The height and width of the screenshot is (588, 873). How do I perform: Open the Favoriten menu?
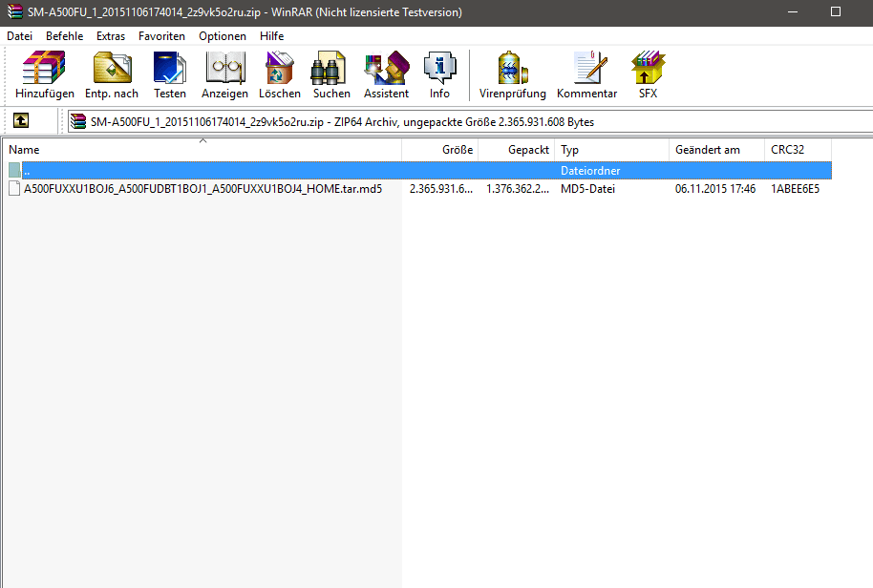tap(162, 36)
